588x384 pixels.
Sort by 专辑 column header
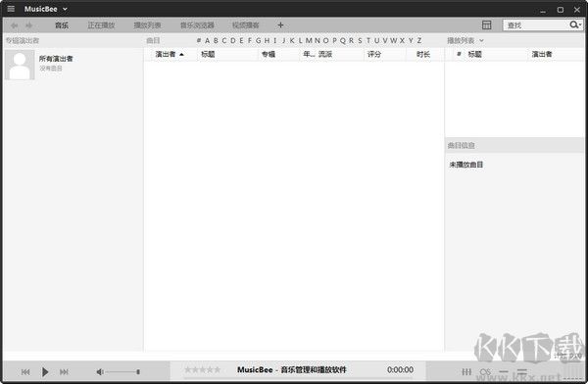pos(269,55)
